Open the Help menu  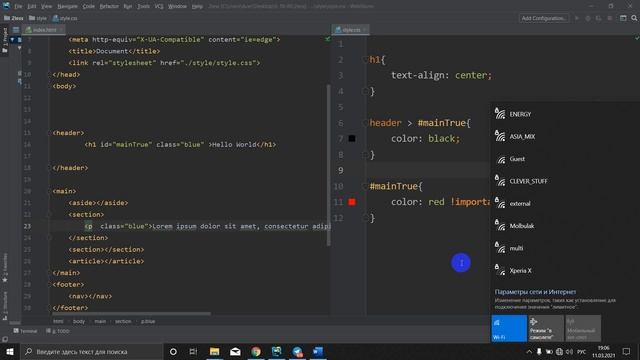coord(197,7)
